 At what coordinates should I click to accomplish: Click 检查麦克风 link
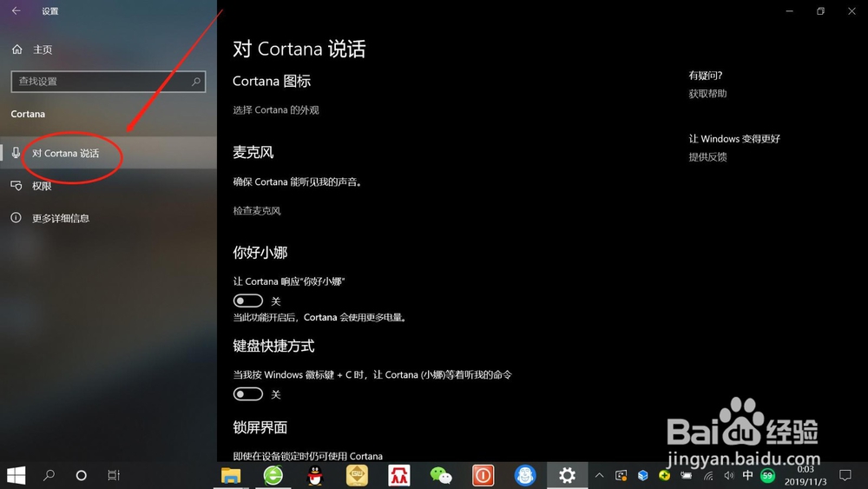[x=257, y=210]
